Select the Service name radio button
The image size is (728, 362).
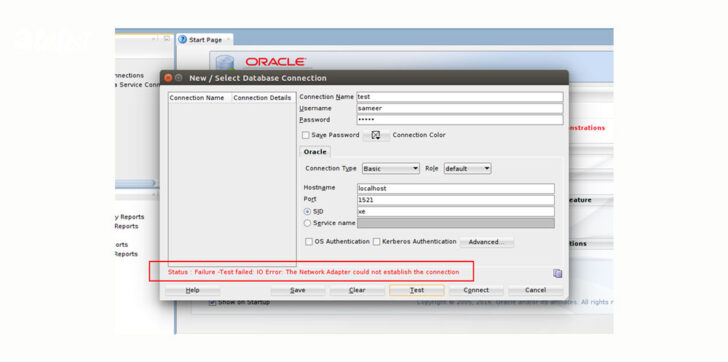307,223
